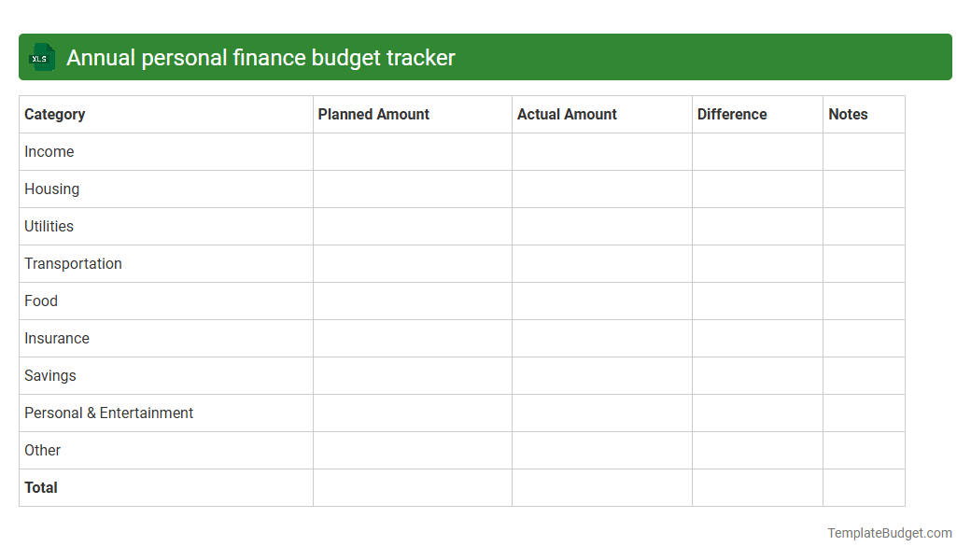Select the Other category row

click(43, 450)
